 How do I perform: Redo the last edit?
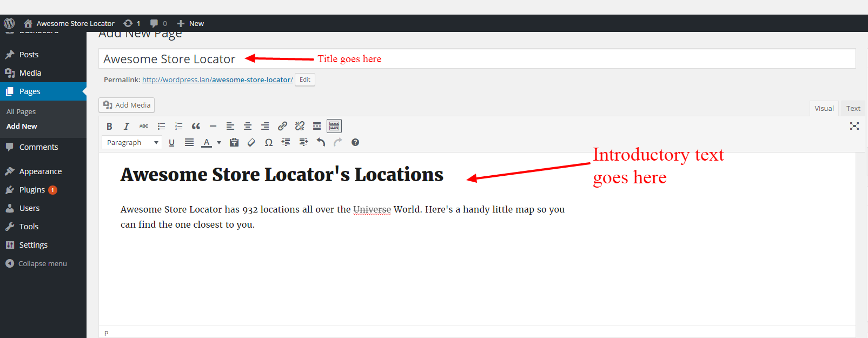click(x=338, y=142)
